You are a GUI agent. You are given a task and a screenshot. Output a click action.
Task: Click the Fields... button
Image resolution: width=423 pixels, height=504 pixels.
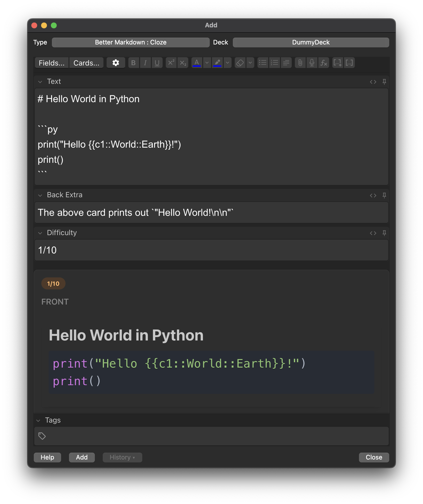pos(52,63)
